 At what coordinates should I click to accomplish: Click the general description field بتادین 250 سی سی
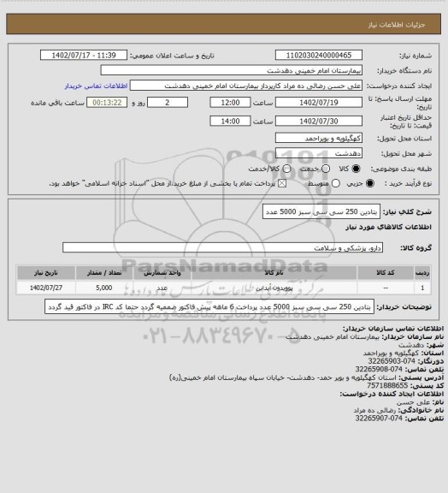[x=321, y=211]
